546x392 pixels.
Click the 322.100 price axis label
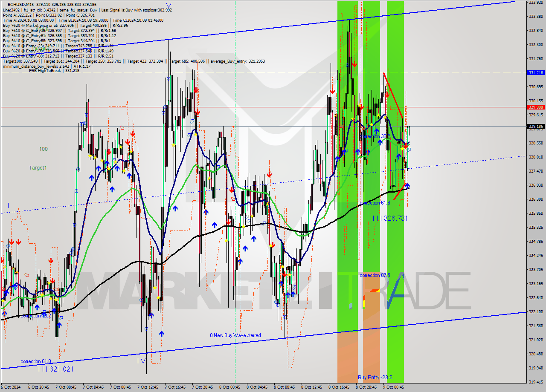[536, 311]
